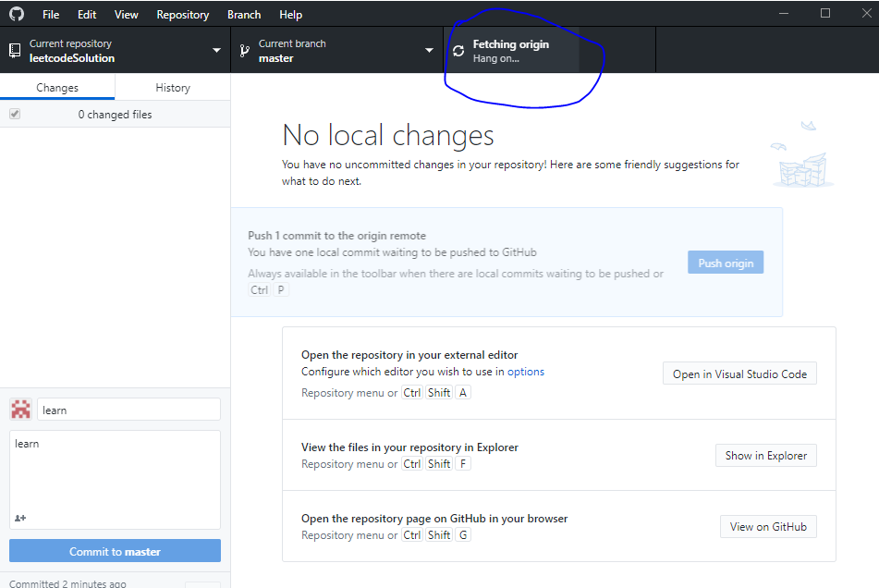
Task: Click Open in Visual Studio Code
Action: coord(739,374)
